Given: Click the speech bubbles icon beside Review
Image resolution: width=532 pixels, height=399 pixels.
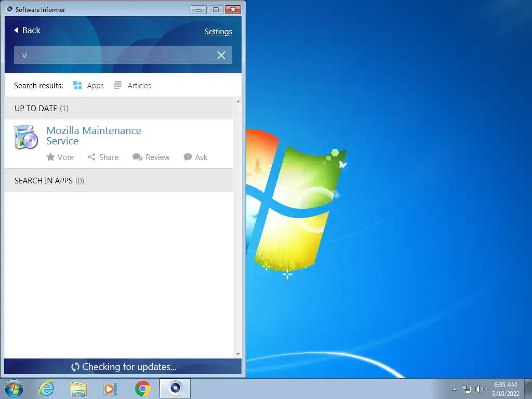Looking at the screenshot, I should pyautogui.click(x=137, y=157).
